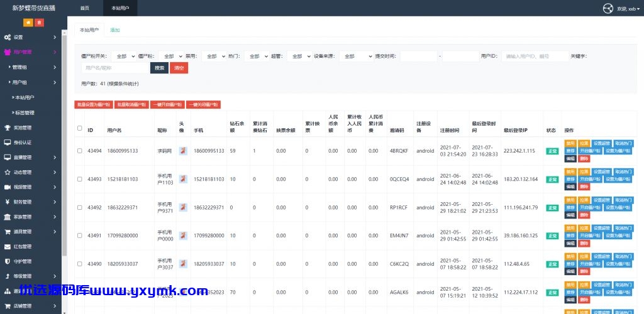
Task: Open the 超管 filter dropdown
Action: 299,56
